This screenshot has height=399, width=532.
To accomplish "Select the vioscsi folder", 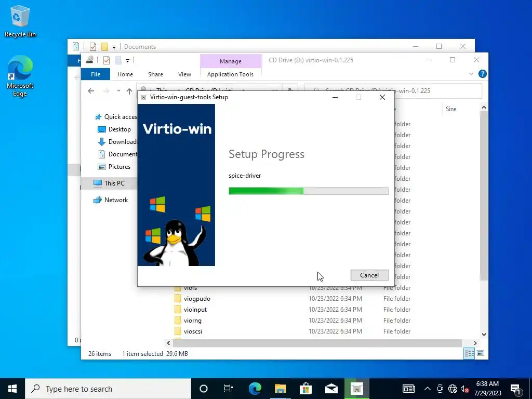I will (x=193, y=331).
